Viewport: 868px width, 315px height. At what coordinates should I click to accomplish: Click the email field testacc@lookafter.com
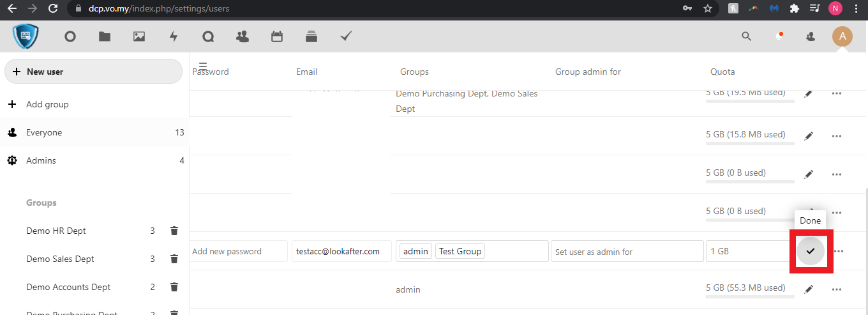click(340, 252)
